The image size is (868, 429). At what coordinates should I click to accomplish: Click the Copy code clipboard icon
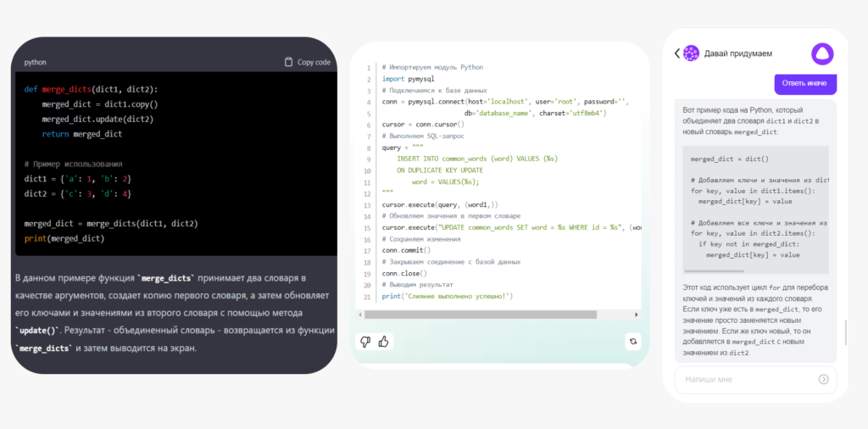(289, 62)
